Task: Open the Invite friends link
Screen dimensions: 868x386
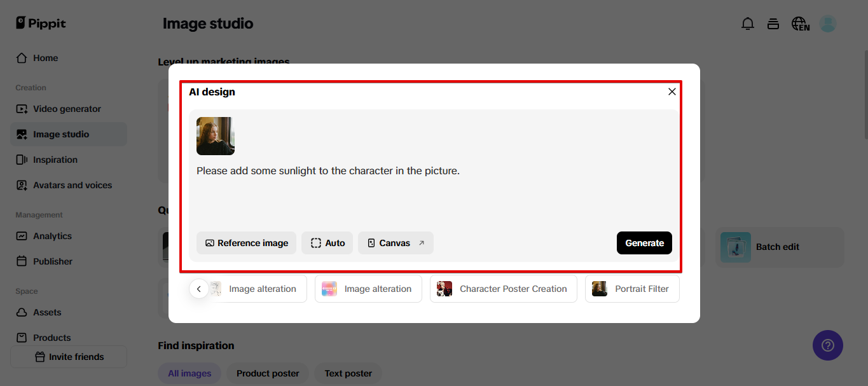Action: pos(69,357)
